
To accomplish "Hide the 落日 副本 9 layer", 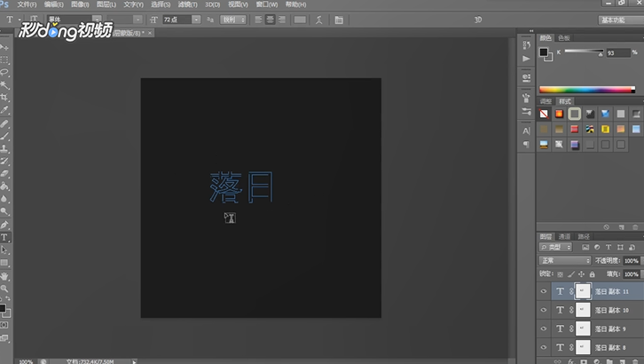I will 544,328.
